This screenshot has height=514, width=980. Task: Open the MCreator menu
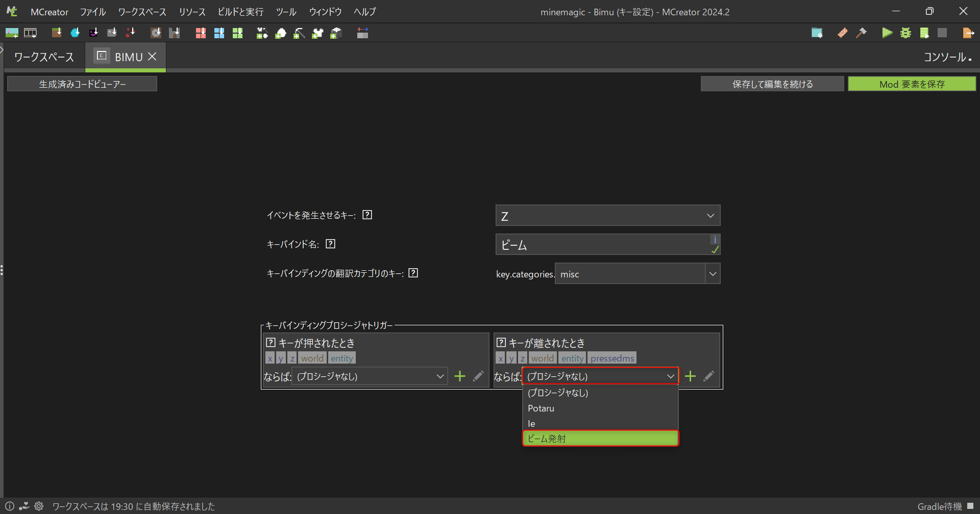pyautogui.click(x=50, y=12)
